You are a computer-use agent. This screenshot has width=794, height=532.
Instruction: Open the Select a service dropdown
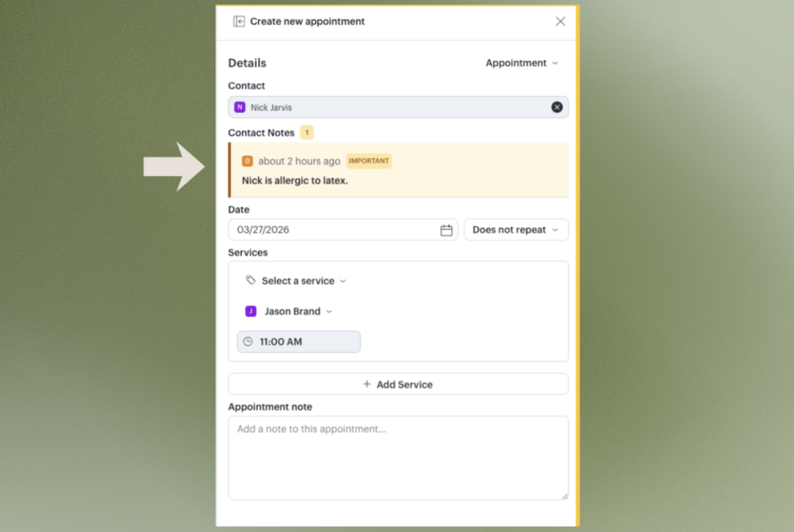coord(303,281)
